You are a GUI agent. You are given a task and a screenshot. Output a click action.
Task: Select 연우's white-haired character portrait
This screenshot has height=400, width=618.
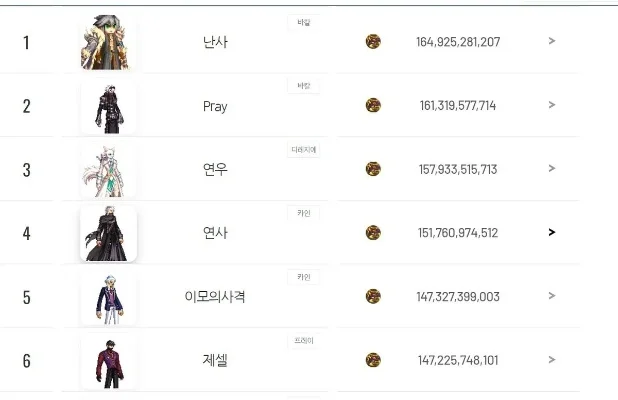pos(108,170)
